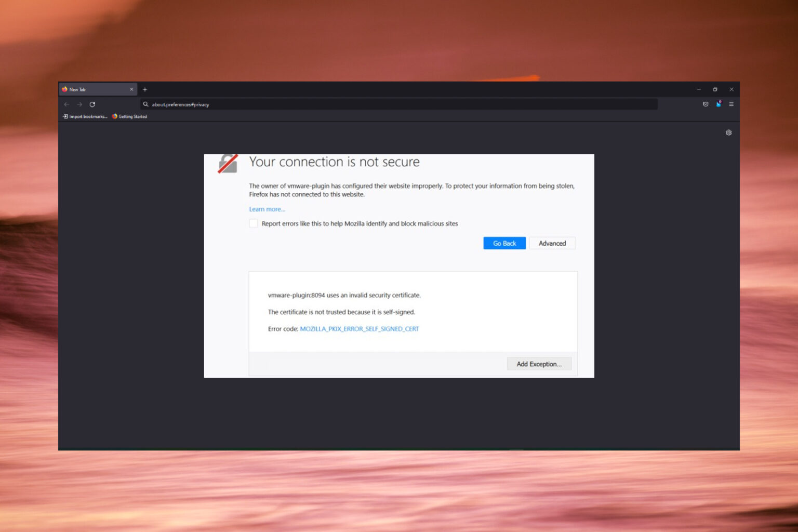Open New Tab page settings gear

[728, 132]
